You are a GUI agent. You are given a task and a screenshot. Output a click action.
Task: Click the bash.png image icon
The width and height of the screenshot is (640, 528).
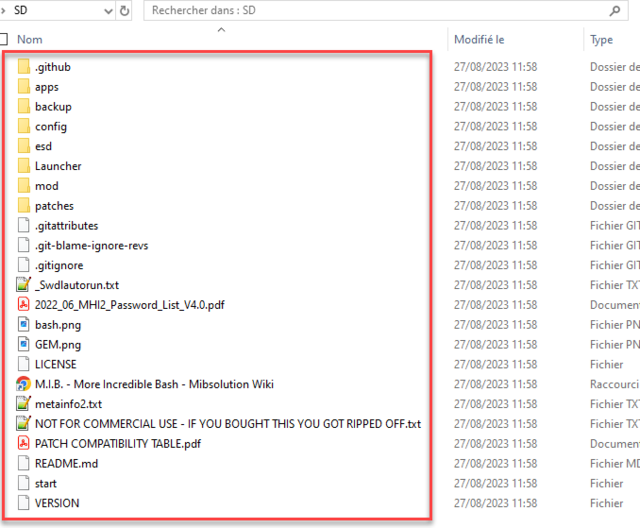[x=24, y=324]
